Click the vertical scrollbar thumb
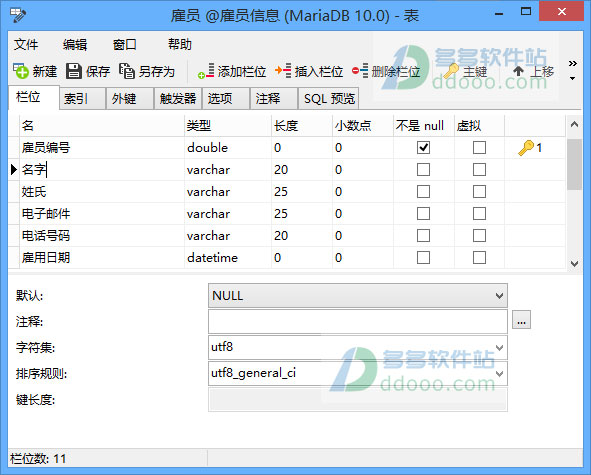This screenshot has height=475, width=591. click(574, 164)
